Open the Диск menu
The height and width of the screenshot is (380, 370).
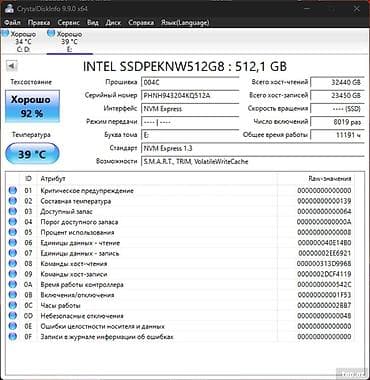point(113,23)
